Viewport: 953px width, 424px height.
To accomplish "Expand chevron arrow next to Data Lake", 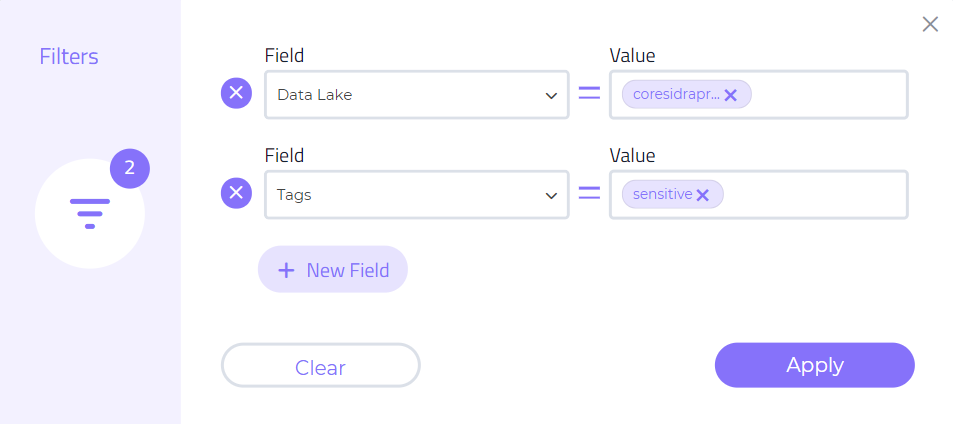I will coord(551,96).
